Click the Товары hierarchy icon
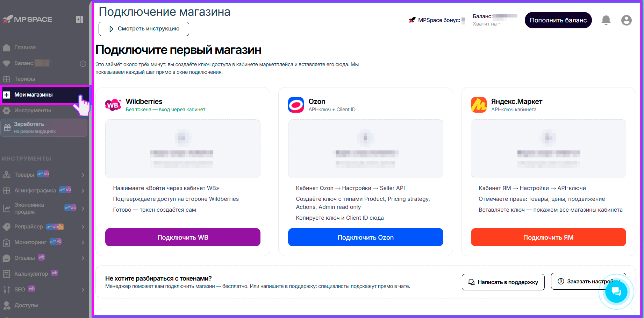The height and width of the screenshot is (318, 644). click(x=6, y=175)
